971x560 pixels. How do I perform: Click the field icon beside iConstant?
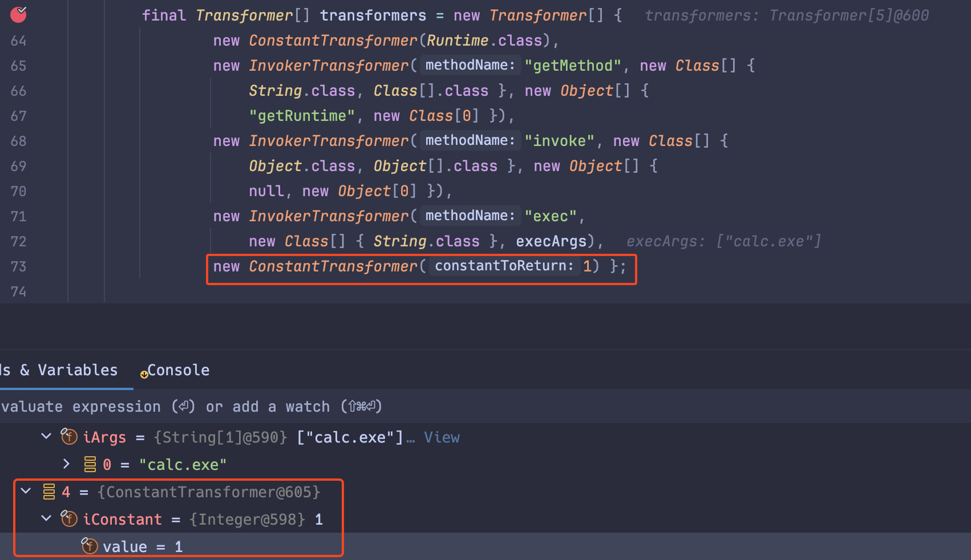[70, 519]
